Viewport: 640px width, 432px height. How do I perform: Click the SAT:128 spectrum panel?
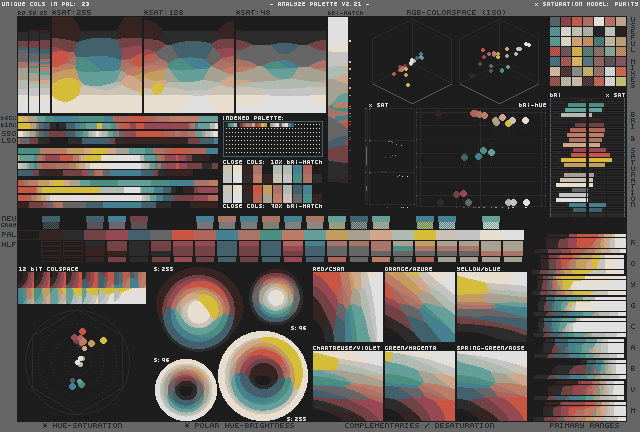[189, 65]
